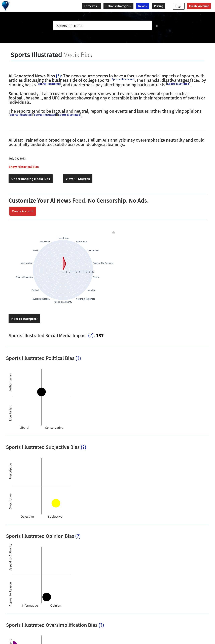Open the Options Strategies dropdown

point(118,6)
